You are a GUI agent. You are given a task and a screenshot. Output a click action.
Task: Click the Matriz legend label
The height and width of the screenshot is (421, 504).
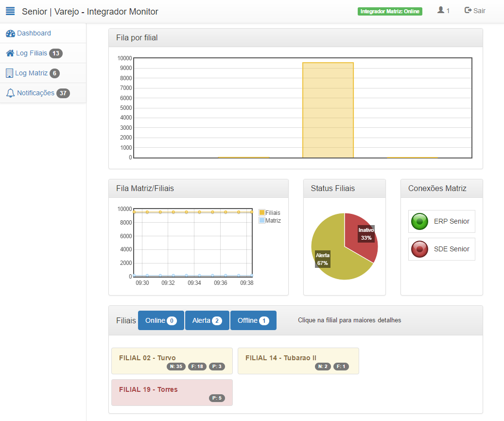pyautogui.click(x=273, y=220)
